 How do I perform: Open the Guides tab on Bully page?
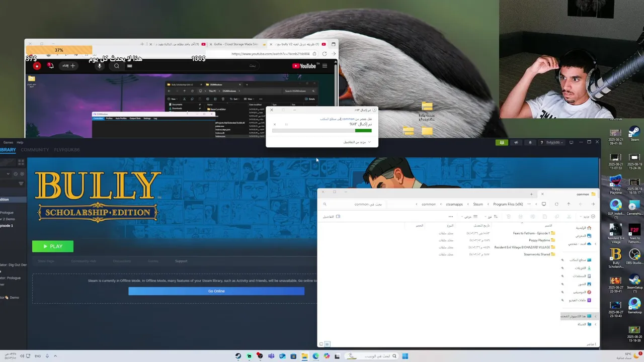click(x=153, y=261)
